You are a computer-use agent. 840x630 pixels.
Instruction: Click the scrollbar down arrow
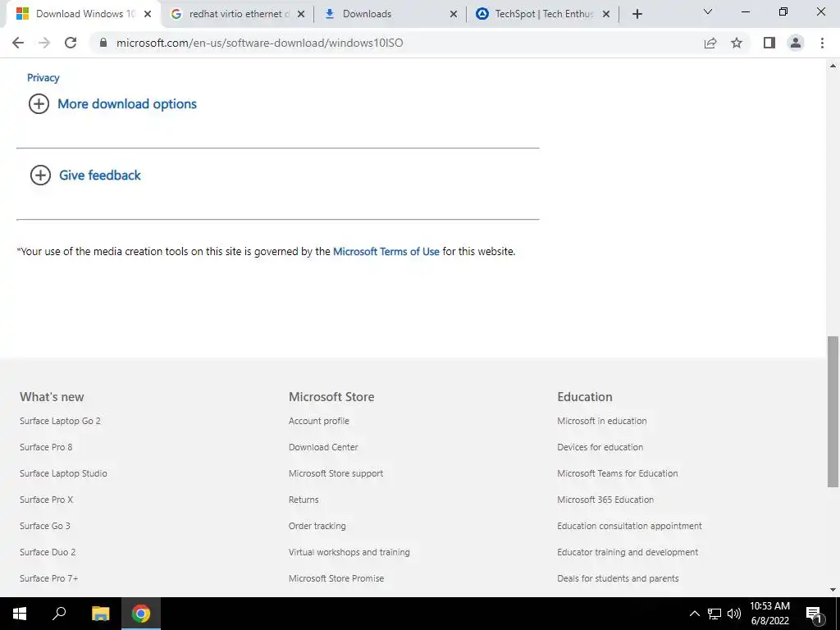[x=833, y=590]
